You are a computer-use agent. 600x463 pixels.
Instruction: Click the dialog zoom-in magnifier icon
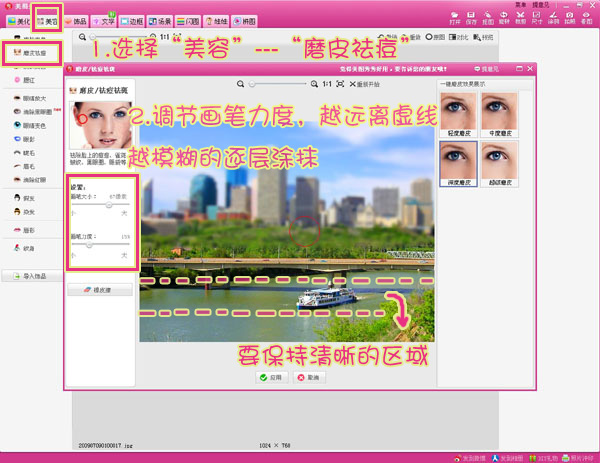(x=314, y=84)
